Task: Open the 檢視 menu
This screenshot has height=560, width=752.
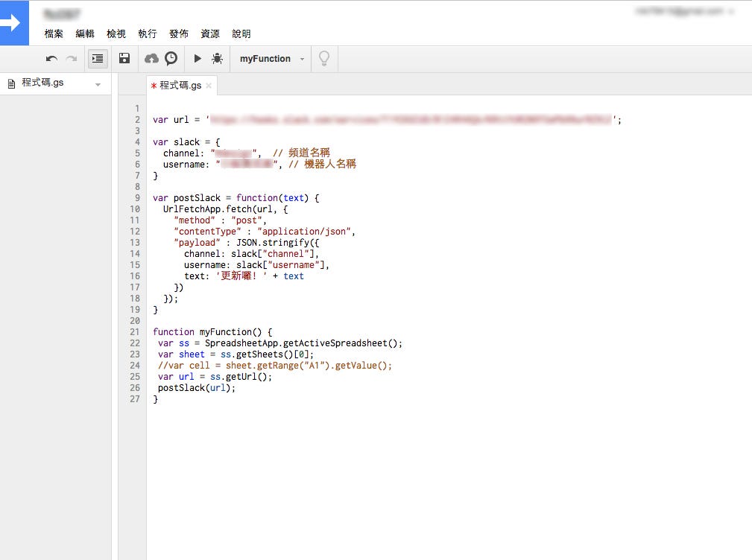Action: pyautogui.click(x=116, y=34)
